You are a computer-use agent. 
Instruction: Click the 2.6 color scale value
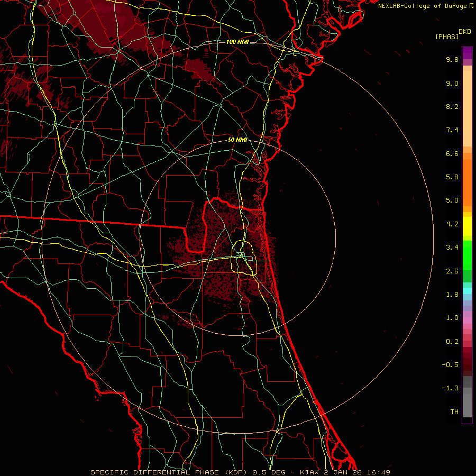(x=452, y=271)
